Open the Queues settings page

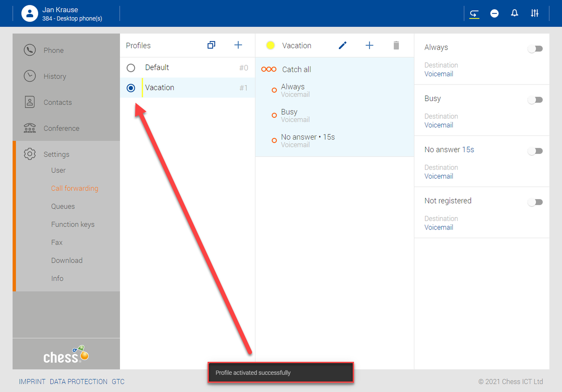[63, 206]
